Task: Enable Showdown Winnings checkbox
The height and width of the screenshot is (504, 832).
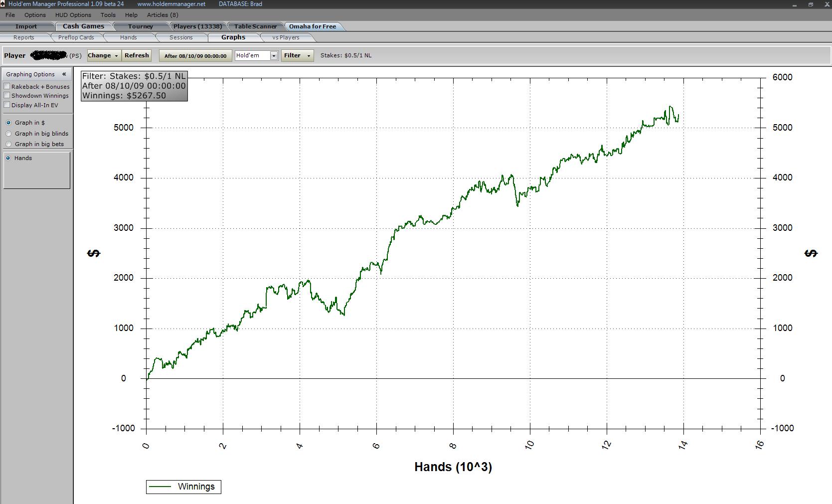Action: pyautogui.click(x=7, y=96)
